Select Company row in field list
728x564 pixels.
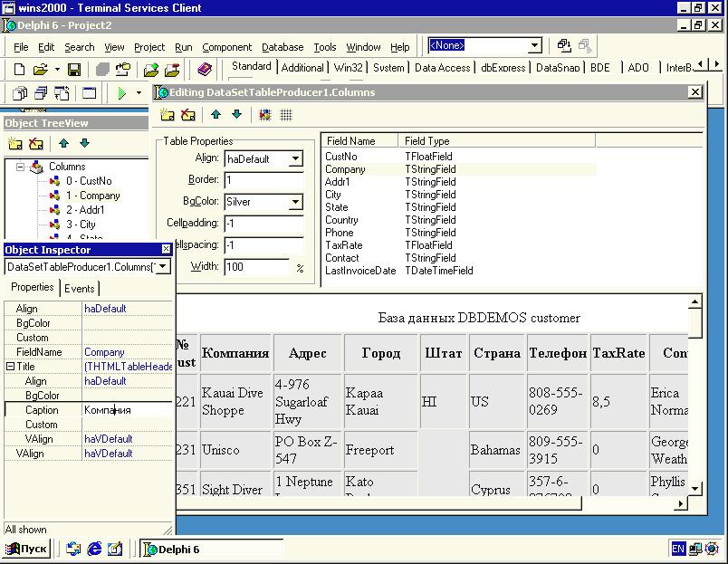(x=459, y=169)
